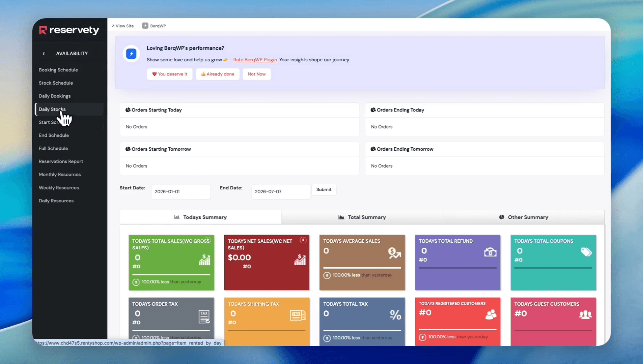Click the End Date input field
Image resolution: width=643 pixels, height=364 pixels.
(281, 191)
